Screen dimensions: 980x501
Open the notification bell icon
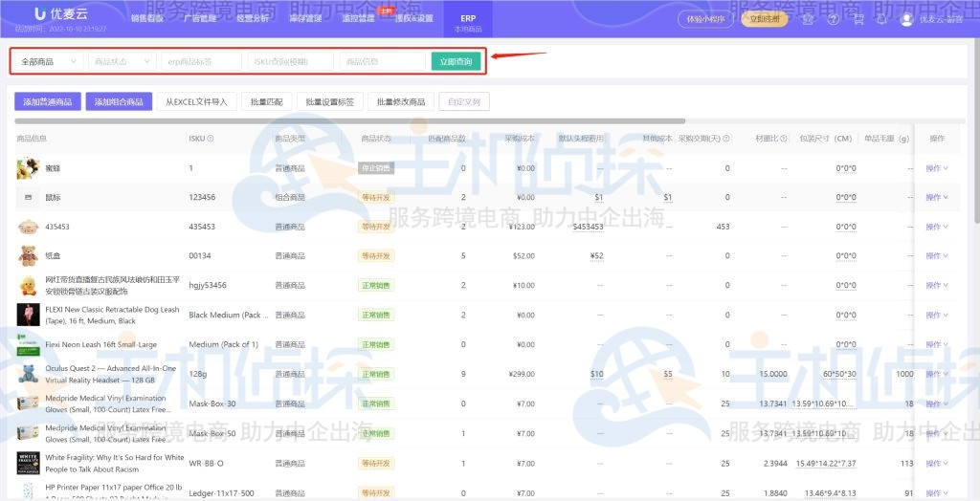[880, 19]
